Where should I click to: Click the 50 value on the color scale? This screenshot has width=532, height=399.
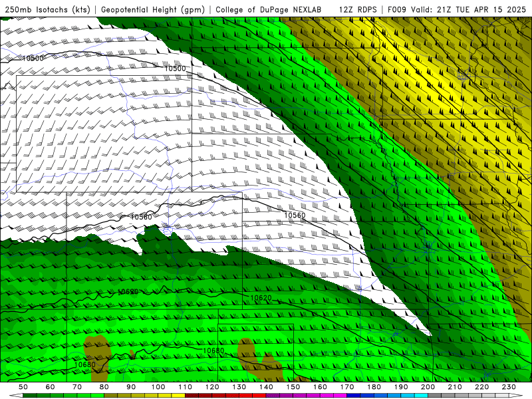23,387
